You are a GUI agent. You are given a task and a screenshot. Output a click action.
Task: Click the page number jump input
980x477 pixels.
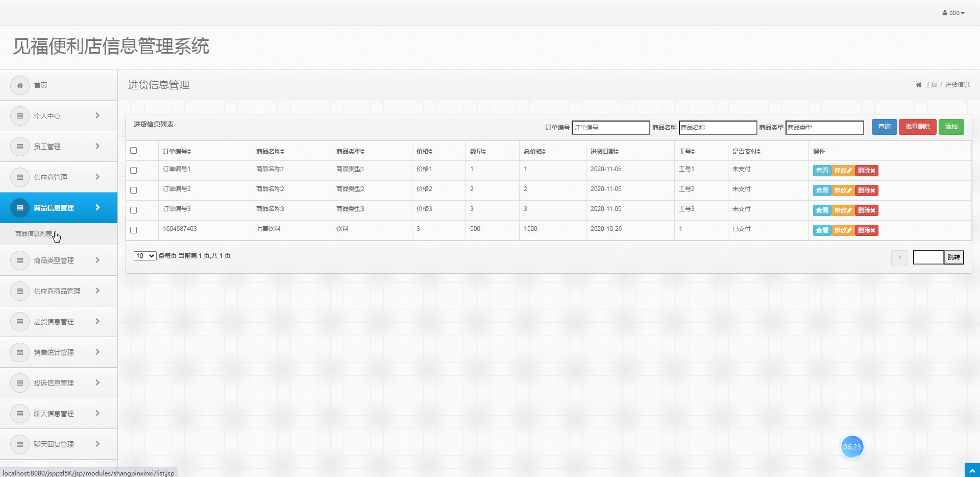click(x=928, y=258)
